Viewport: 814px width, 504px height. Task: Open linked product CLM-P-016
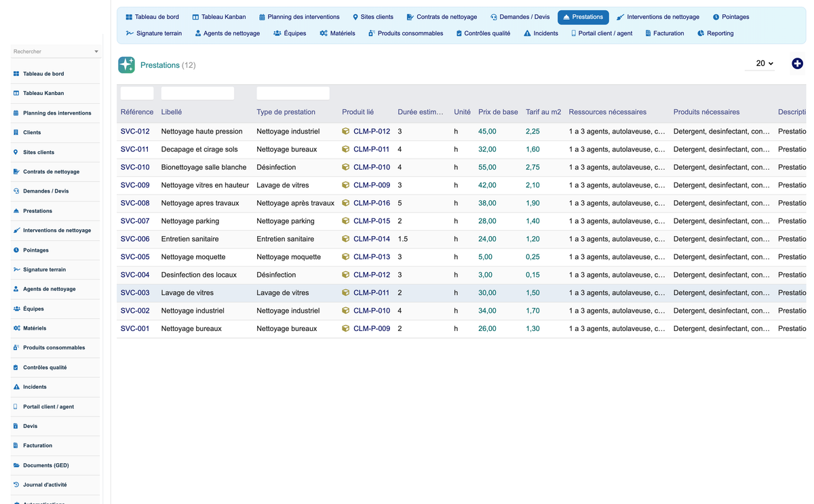(x=372, y=203)
